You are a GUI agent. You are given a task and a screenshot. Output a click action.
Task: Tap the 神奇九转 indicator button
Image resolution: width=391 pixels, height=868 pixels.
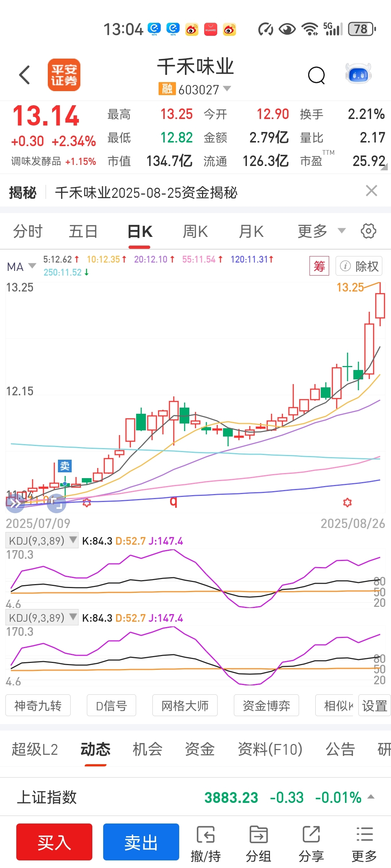point(38,705)
